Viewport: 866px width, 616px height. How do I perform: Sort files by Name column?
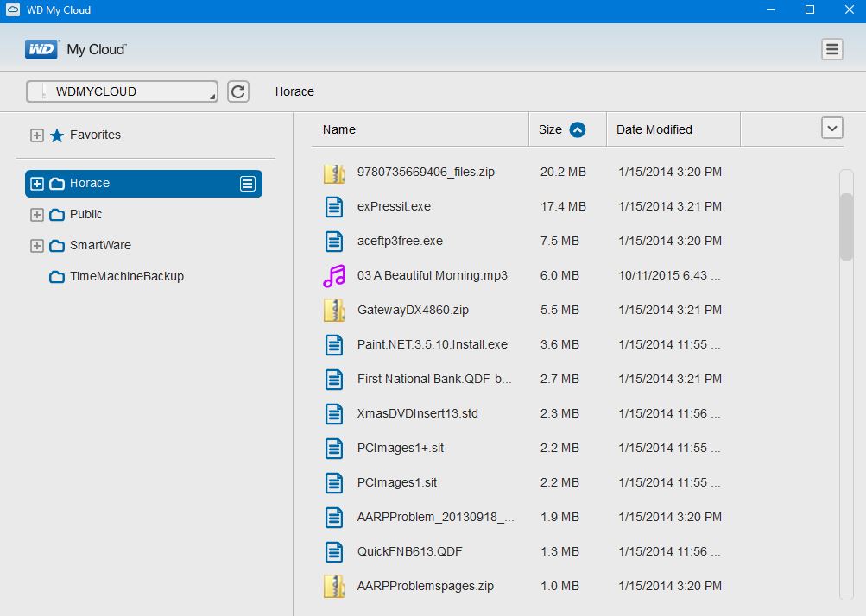click(x=339, y=129)
